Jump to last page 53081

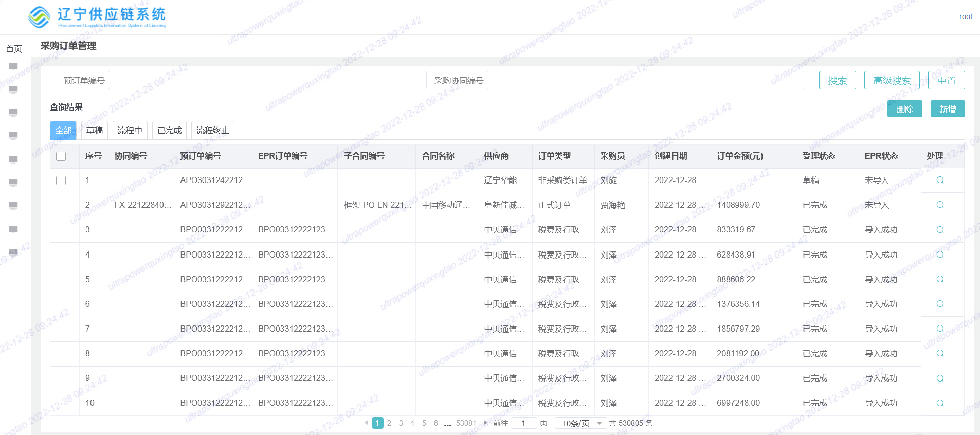click(466, 423)
